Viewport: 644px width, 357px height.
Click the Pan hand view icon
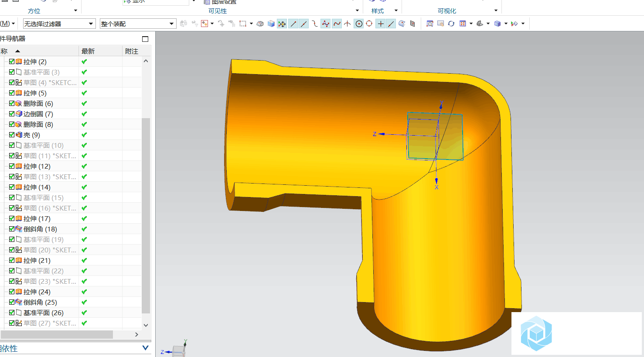[440, 24]
